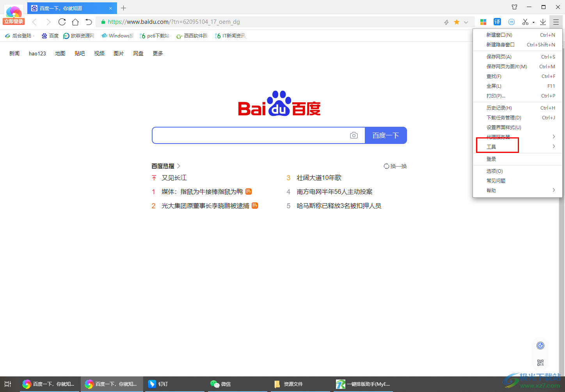
Task: Click the blue translate icon
Action: tap(497, 22)
